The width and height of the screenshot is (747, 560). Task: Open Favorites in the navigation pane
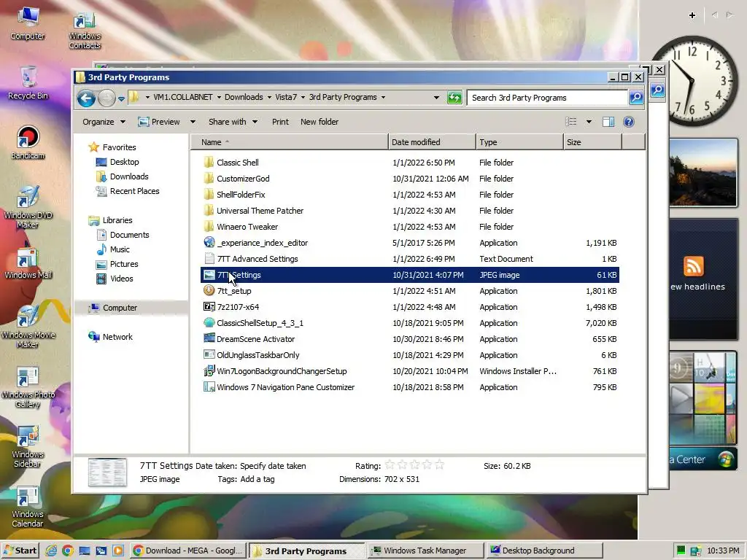(x=112, y=147)
